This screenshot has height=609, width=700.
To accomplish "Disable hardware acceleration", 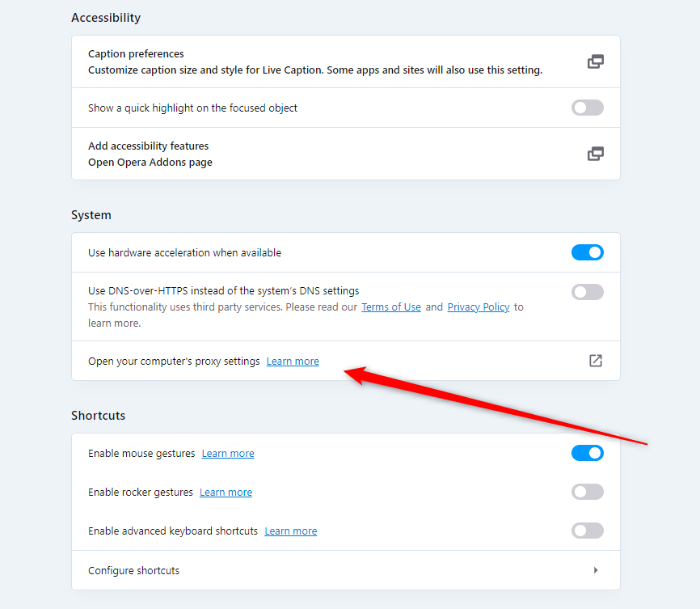I will [x=588, y=252].
